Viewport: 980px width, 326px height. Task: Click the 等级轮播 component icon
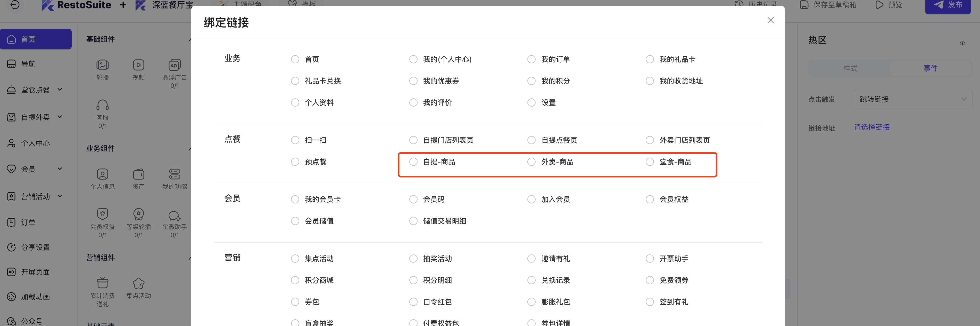pos(138,214)
